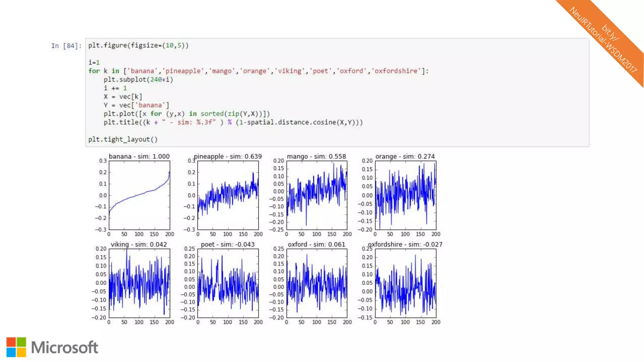Viewport: 644px width, 362px height.
Task: Click the In [84] cell prompt
Action: click(x=66, y=46)
